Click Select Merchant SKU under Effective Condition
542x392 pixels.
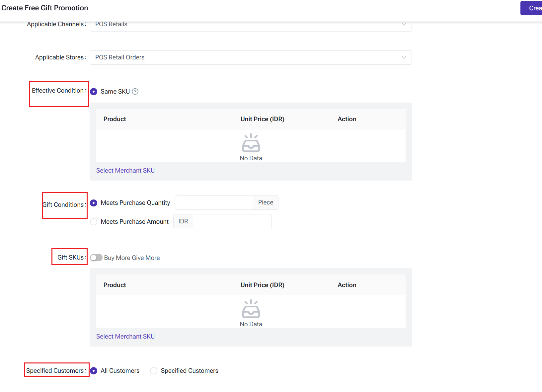tap(125, 171)
